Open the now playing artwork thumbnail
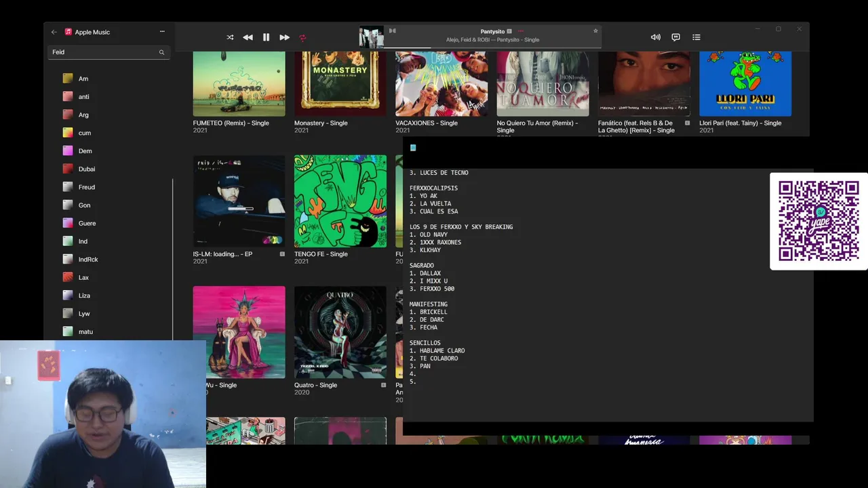868x488 pixels. click(371, 37)
